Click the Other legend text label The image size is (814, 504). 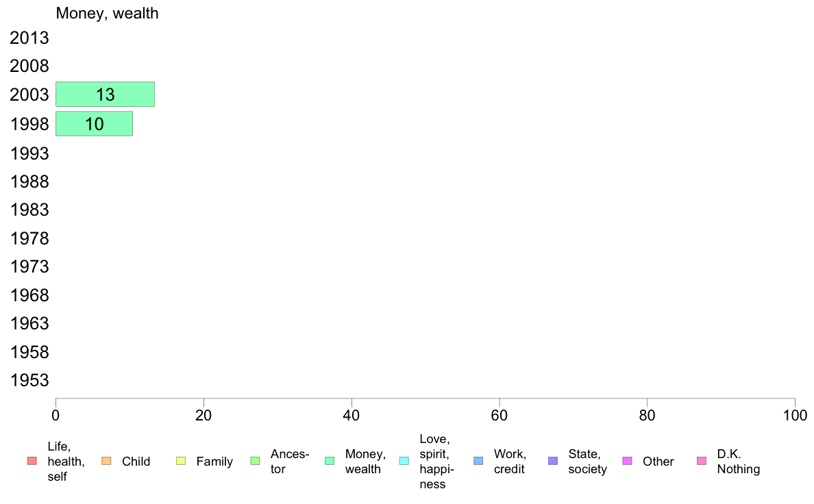click(658, 462)
